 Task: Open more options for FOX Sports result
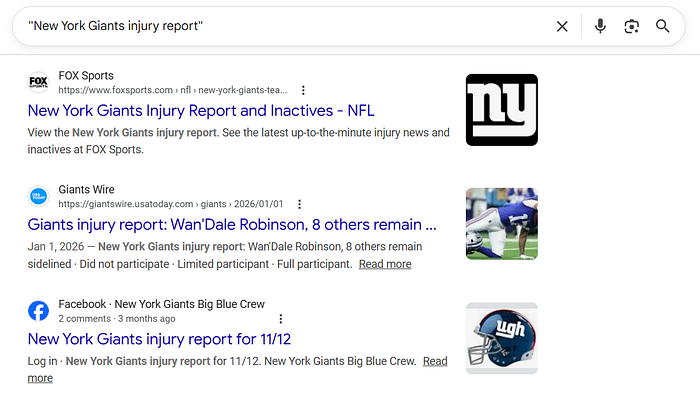point(303,90)
